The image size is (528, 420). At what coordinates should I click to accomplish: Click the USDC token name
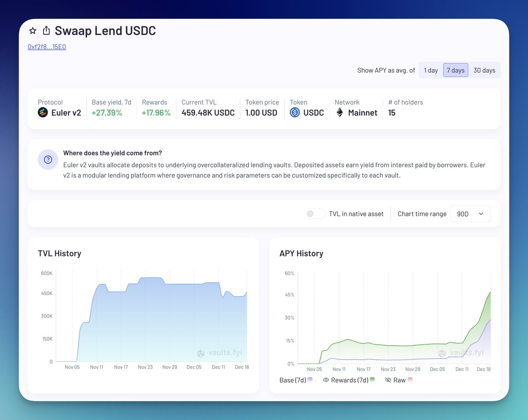pos(314,113)
